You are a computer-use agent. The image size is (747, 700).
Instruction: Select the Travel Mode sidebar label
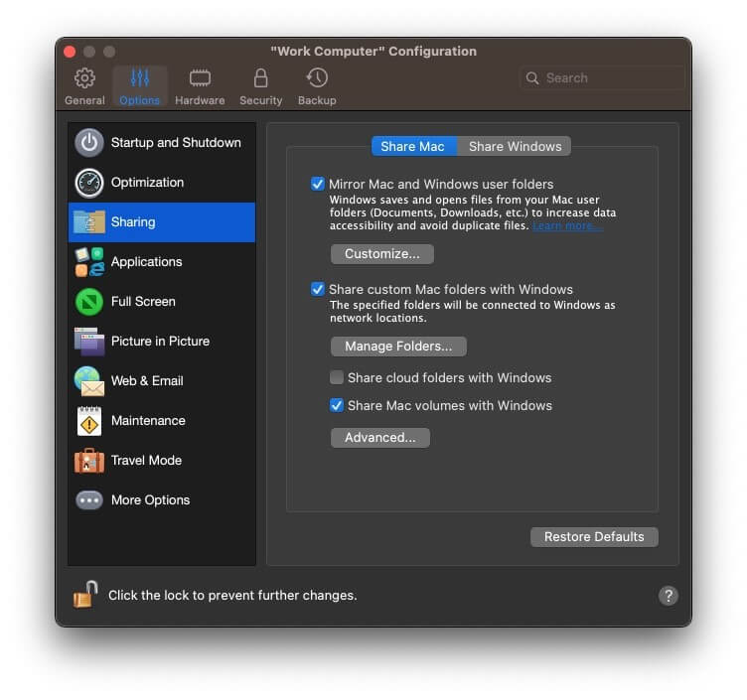[146, 461]
